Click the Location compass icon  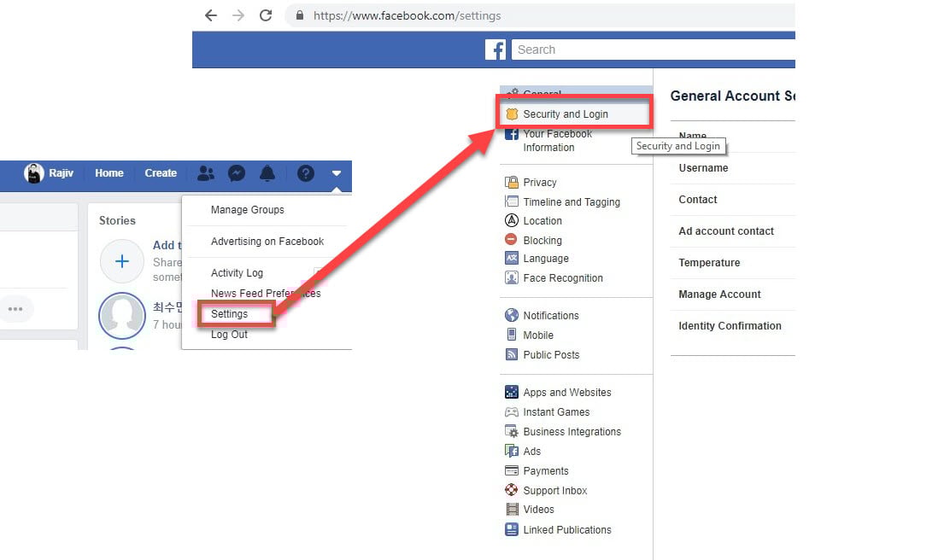(512, 220)
